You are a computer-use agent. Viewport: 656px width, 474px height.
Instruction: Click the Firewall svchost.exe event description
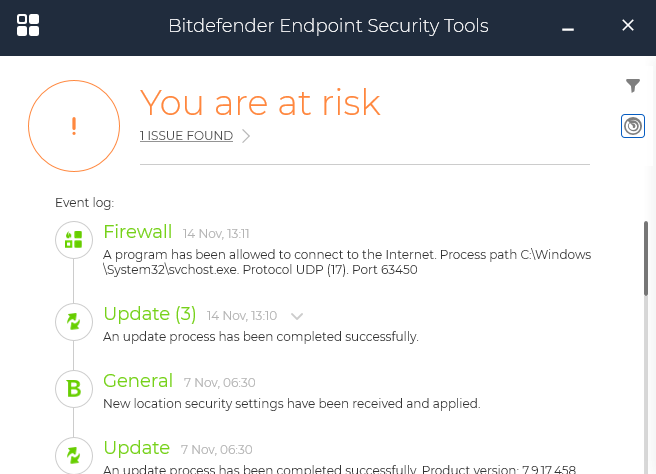[x=347, y=262]
